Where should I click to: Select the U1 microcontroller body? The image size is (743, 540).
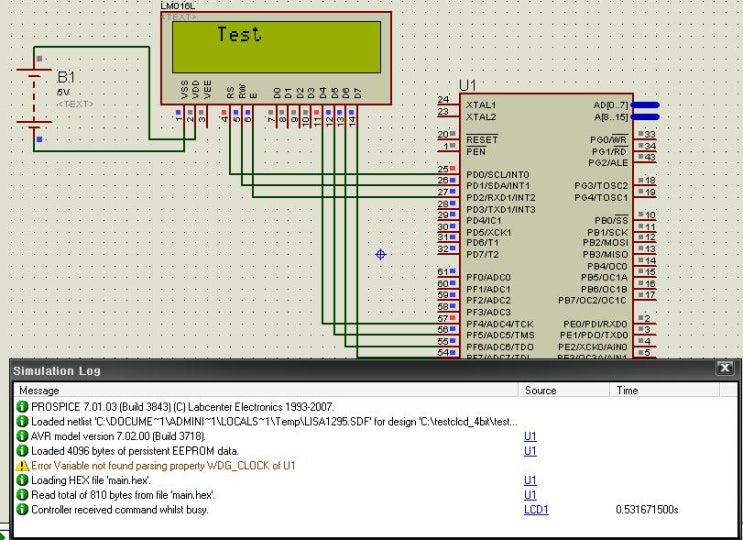pyautogui.click(x=546, y=225)
